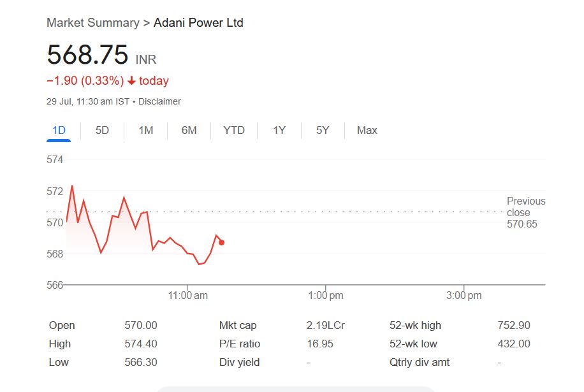Switch to the 5D range tab
Image resolution: width=584 pixels, height=392 pixels.
[x=102, y=130]
